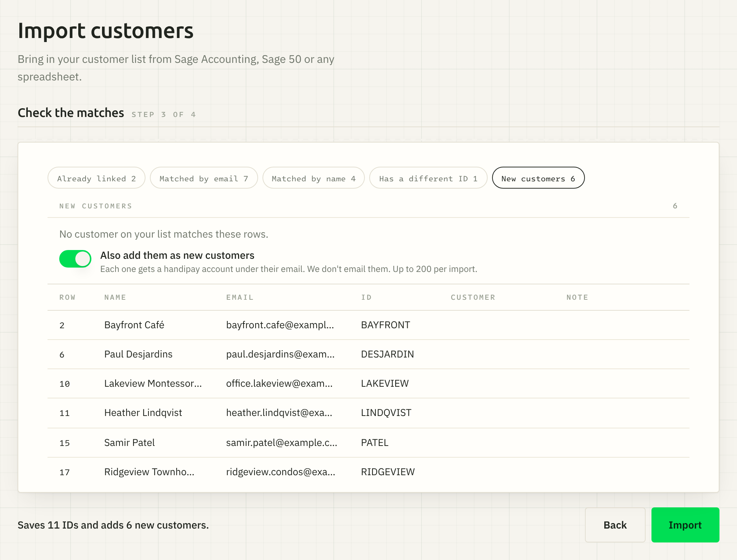Click the ID value 'BAYFRONT'
The height and width of the screenshot is (560, 737).
pos(385,325)
